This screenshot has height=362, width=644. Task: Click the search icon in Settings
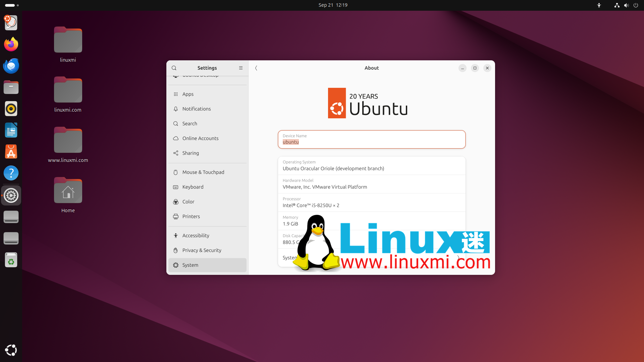(174, 68)
